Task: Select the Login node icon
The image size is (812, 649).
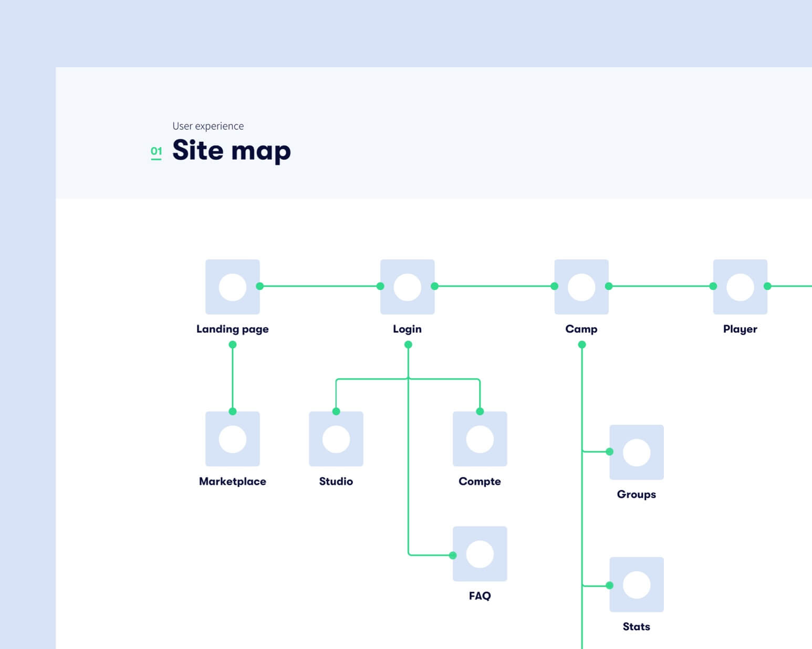Action: pos(408,287)
